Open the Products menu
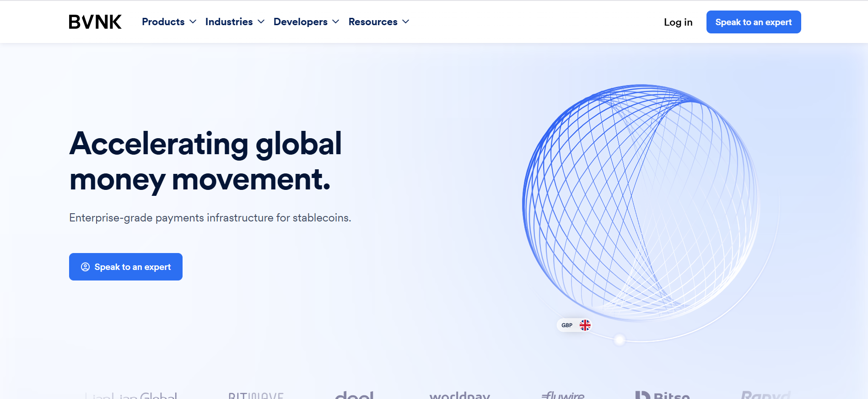 click(x=169, y=22)
